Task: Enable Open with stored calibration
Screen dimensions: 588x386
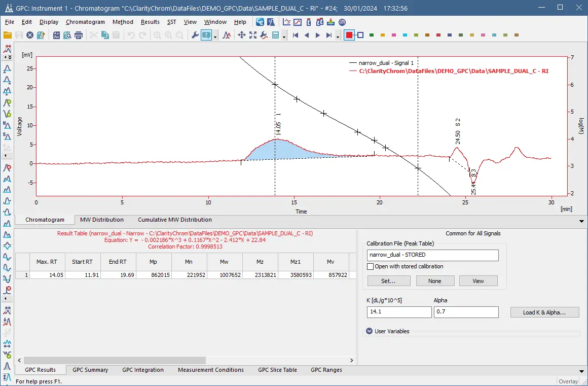Action: click(370, 266)
